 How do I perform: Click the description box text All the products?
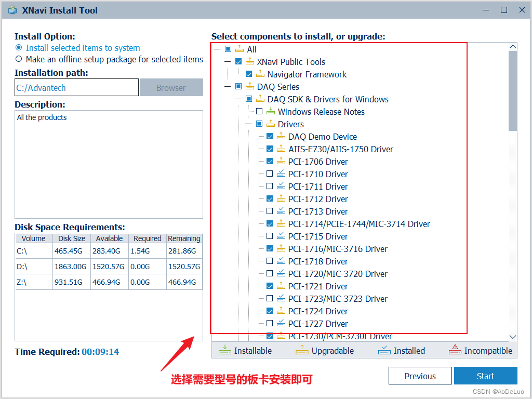pyautogui.click(x=42, y=117)
